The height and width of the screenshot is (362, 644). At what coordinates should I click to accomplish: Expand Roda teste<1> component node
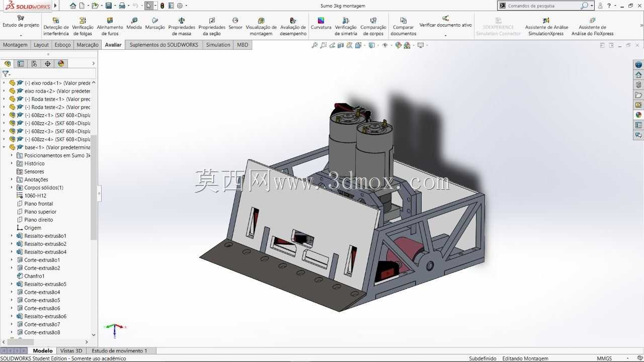point(4,99)
